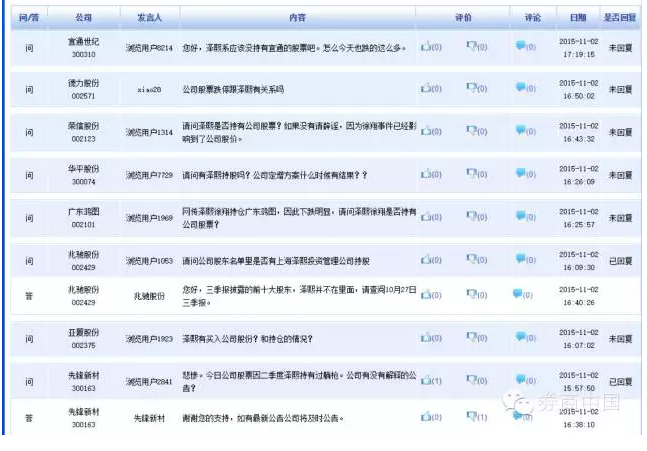This screenshot has height=451, width=647.
Task: Open user profile 浏览用户1314
Action: (149, 132)
